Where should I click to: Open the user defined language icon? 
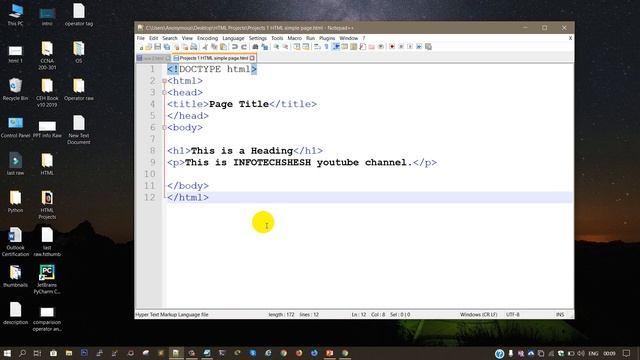coord(345,47)
